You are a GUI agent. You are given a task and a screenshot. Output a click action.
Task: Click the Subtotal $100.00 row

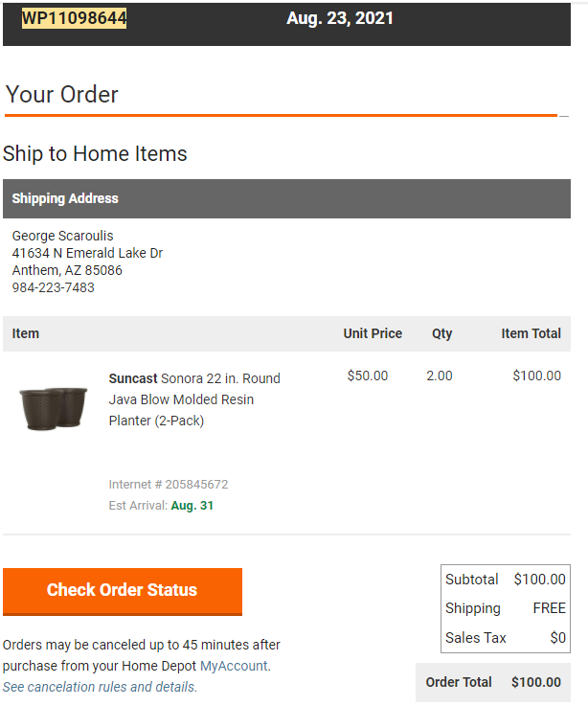506,579
